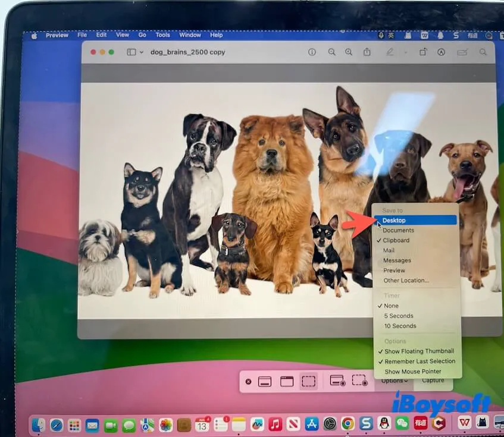Image resolution: width=504 pixels, height=437 pixels.
Task: Show the Markup toolbar icon
Action: coord(442,52)
